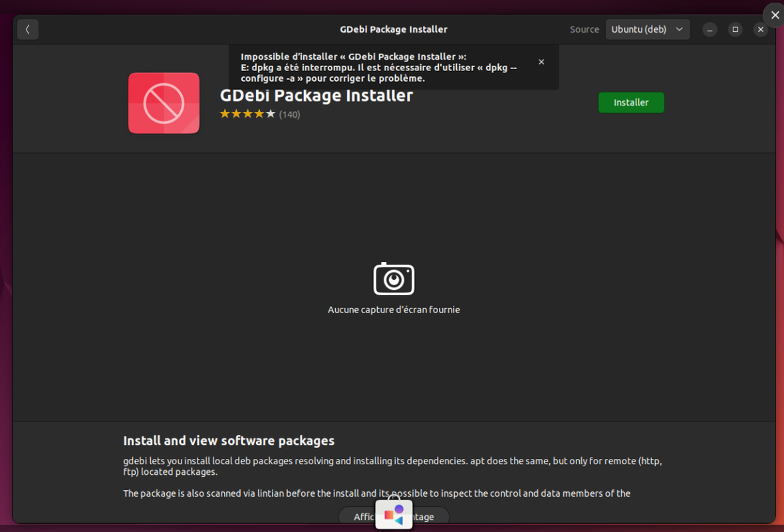Click the green Installer button
The width and height of the screenshot is (784, 532).
pyautogui.click(x=631, y=102)
